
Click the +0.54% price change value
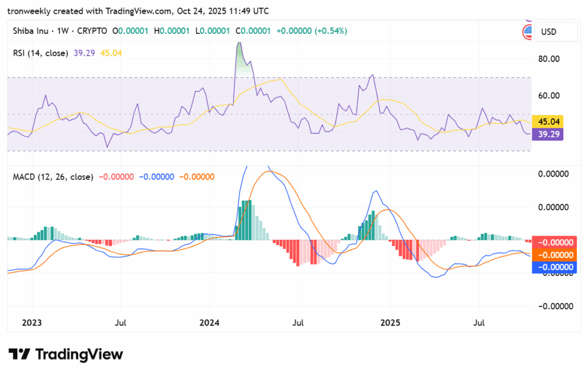331,30
